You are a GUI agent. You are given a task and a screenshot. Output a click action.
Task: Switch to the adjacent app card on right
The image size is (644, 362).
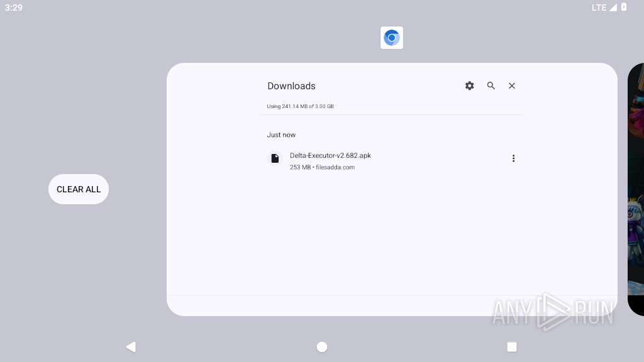[x=636, y=189]
